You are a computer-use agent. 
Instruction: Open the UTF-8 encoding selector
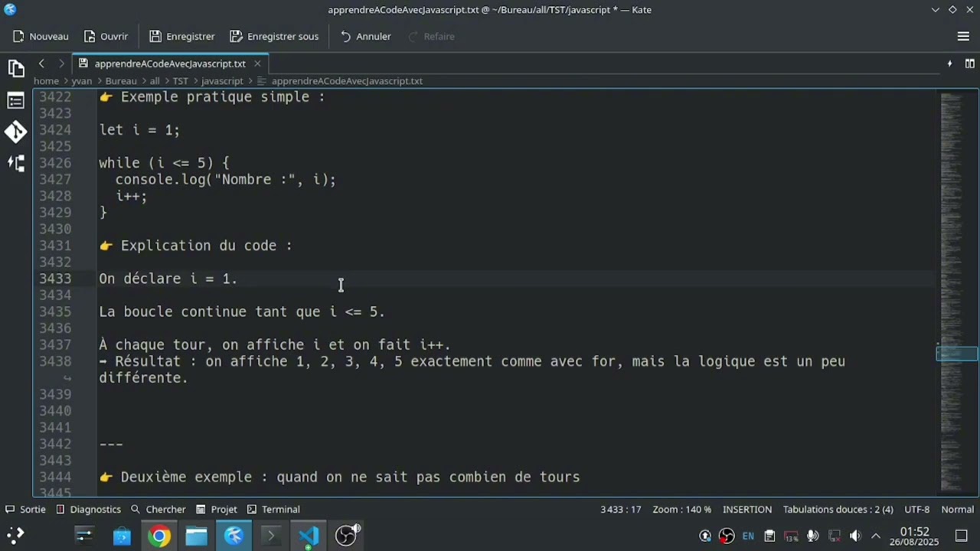click(916, 509)
